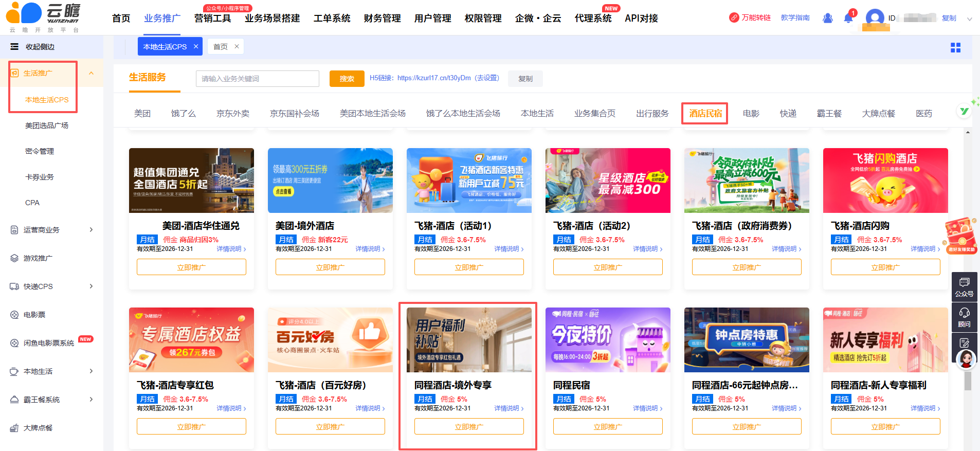Collapse sidebar with 收起侧边 icon
Image resolution: width=980 pixels, height=451 pixels.
click(14, 47)
